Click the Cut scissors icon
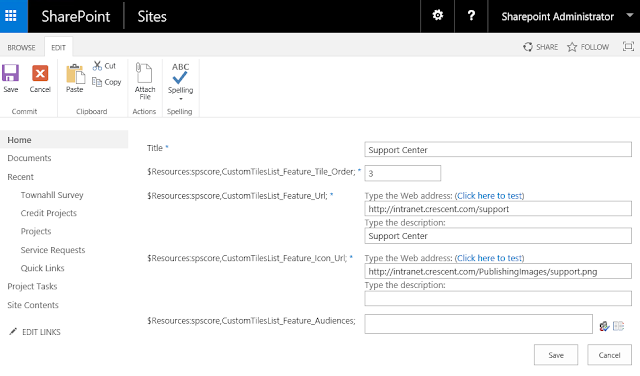The image size is (640, 376). click(x=97, y=65)
